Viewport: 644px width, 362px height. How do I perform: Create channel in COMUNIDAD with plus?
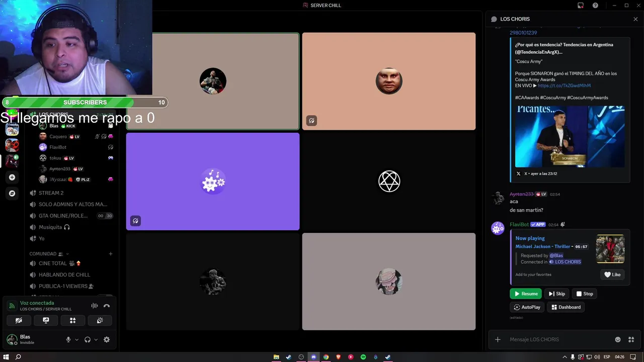pyautogui.click(x=111, y=254)
